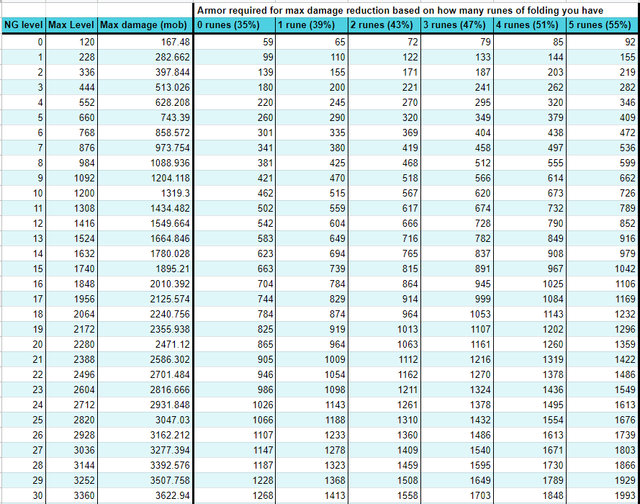This screenshot has width=640, height=504.
Task: Select the '2 runes (43%)' header
Action: 384,25
